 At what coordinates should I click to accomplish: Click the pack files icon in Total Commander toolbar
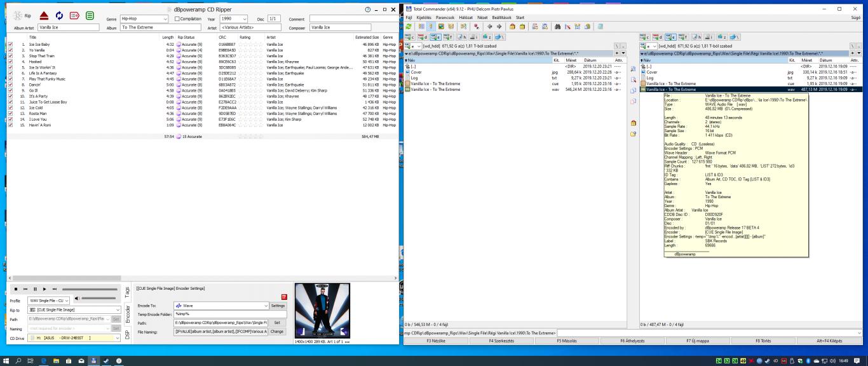[513, 27]
